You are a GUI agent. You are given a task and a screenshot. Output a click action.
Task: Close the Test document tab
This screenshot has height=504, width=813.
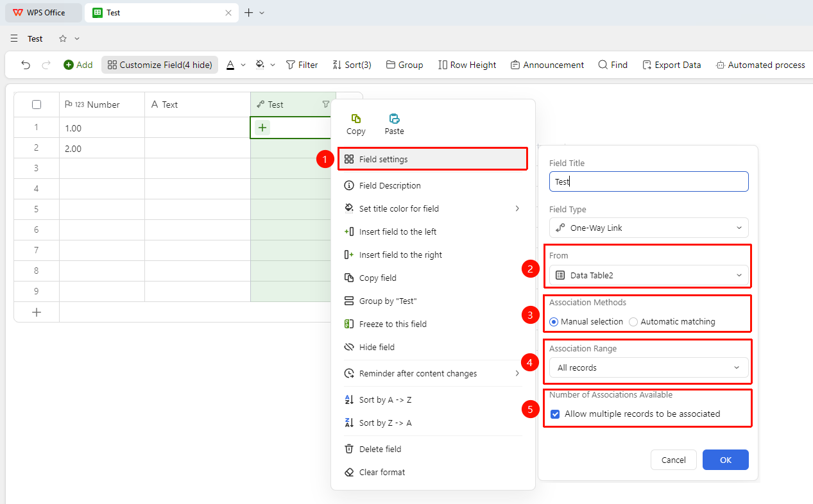click(x=228, y=13)
